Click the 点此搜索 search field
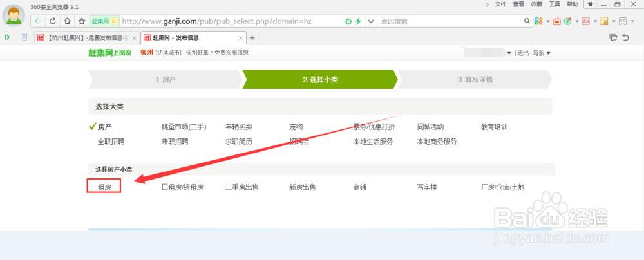Viewport: 644px width, 260px height. [450, 21]
